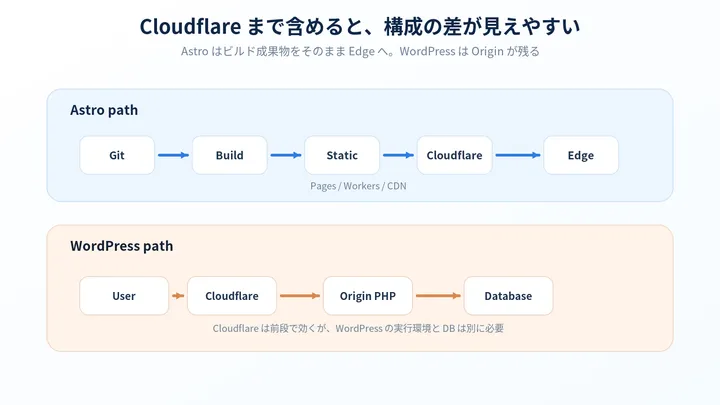Screen dimensions: 720x405
Task: Select the Build step box
Action: [x=230, y=155]
